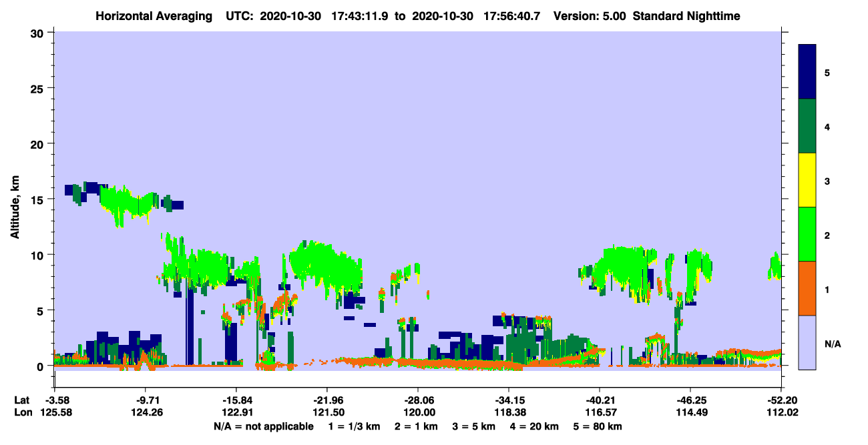Click longitude value '112.02'

[781, 413]
